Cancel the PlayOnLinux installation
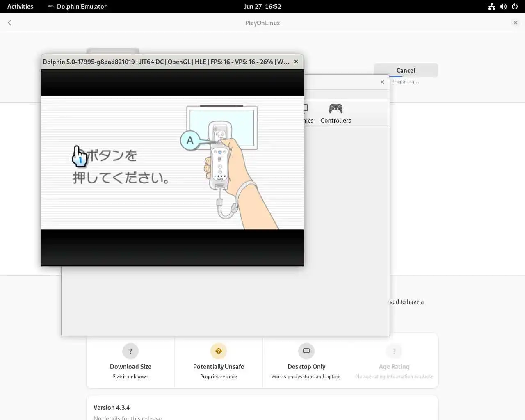Image resolution: width=525 pixels, height=420 pixels. pos(406,70)
